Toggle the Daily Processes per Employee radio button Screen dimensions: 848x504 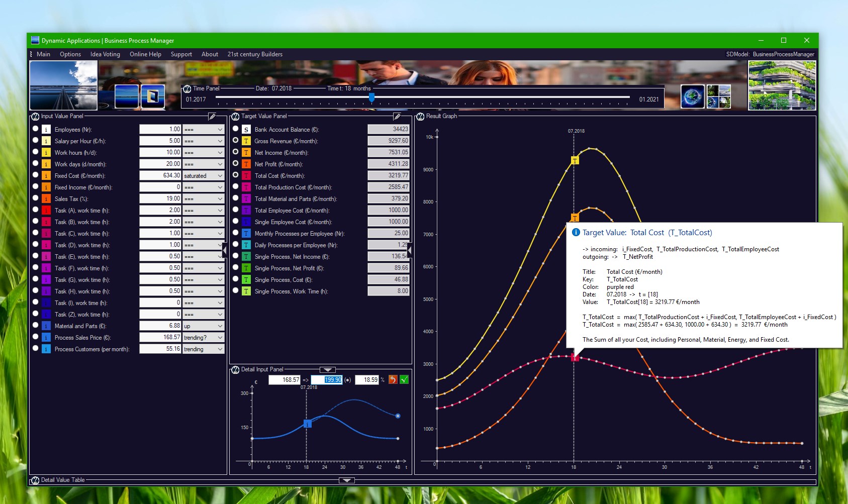point(235,244)
